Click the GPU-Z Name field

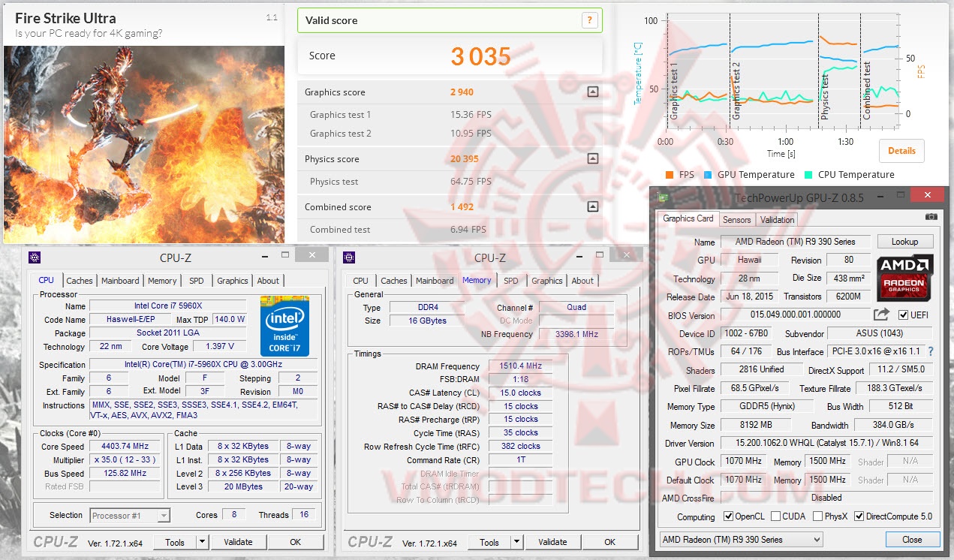(x=796, y=242)
